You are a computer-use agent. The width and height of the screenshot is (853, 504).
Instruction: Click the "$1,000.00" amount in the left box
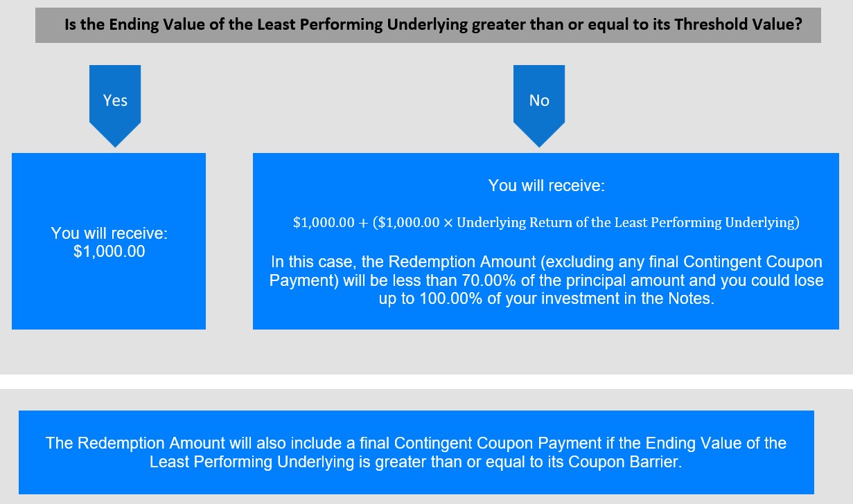[x=109, y=252]
